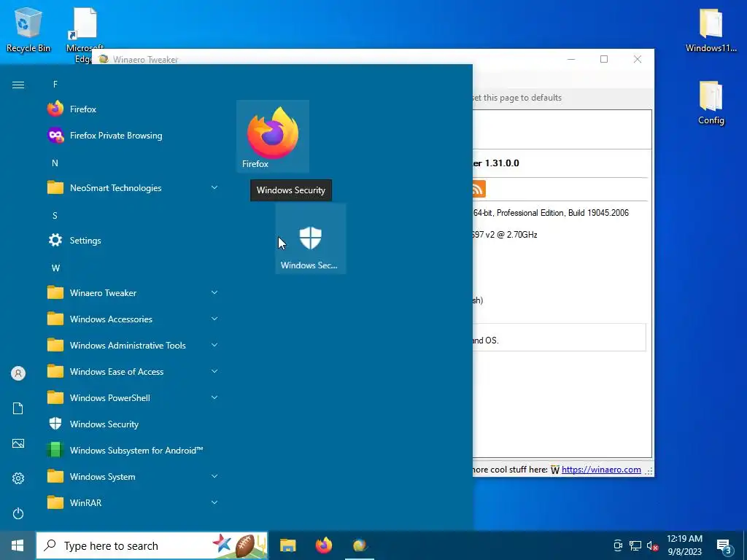This screenshot has height=560, width=747.
Task: Open the user account icon in Start
Action: pyautogui.click(x=18, y=373)
